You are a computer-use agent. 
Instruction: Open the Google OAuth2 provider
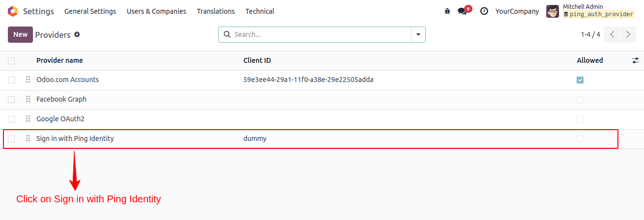(60, 119)
